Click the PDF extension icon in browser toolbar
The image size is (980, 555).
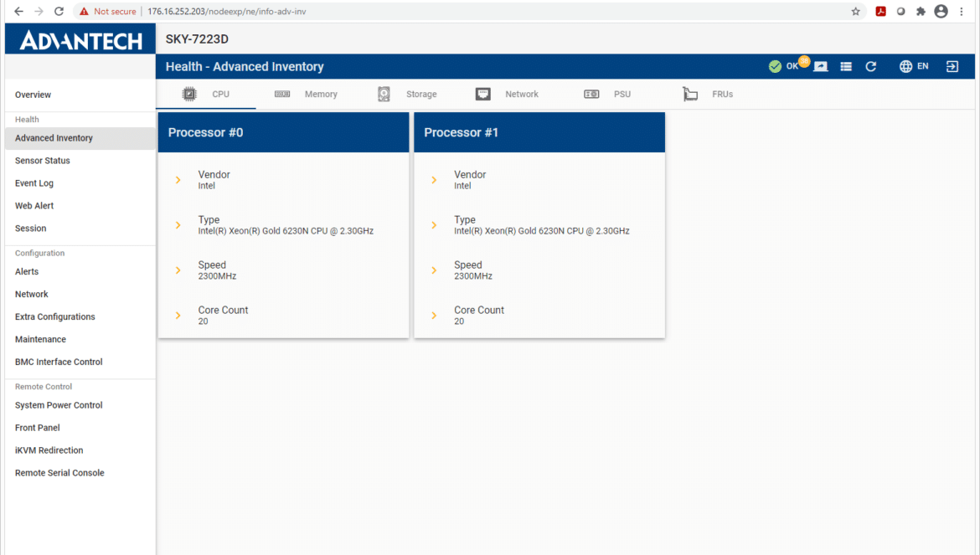click(880, 11)
